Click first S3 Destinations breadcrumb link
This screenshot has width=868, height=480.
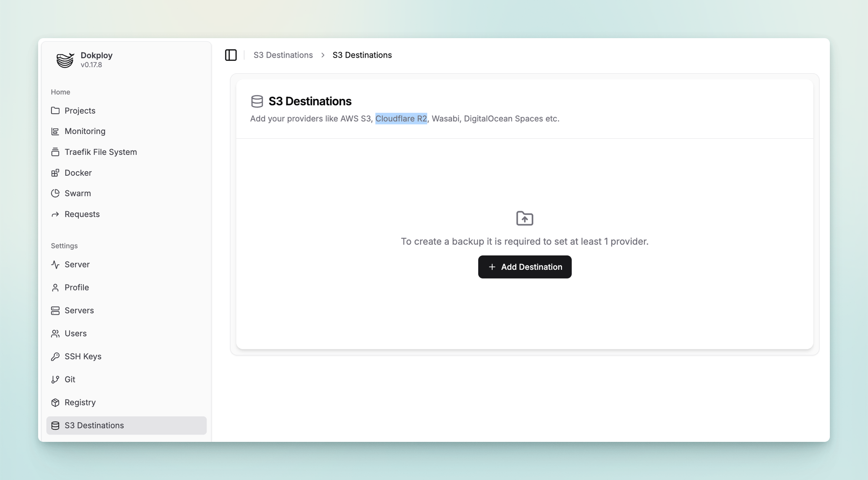tap(283, 55)
